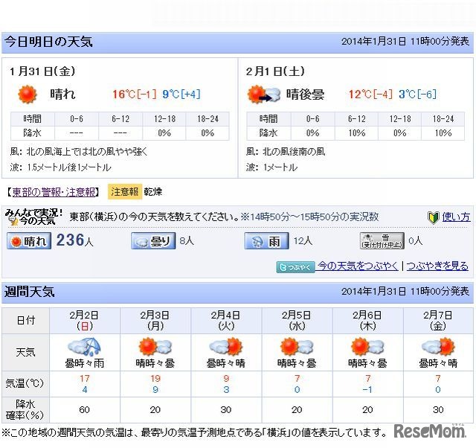Click the weather icon for 2月7日

point(438,346)
